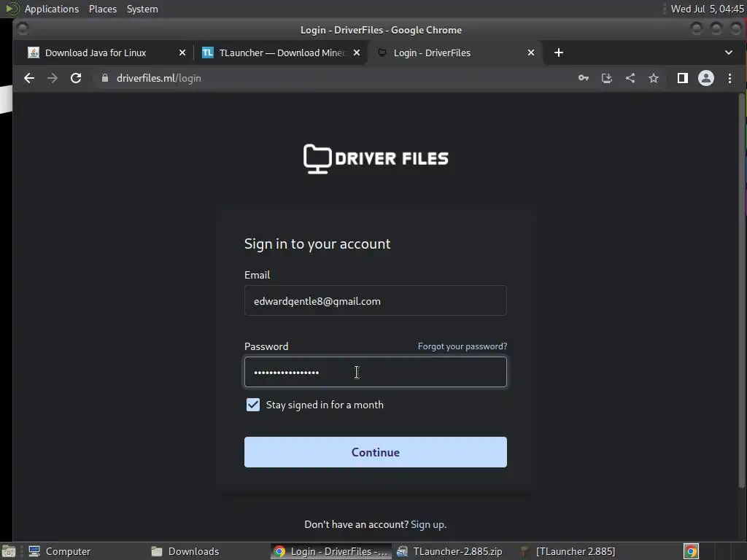The width and height of the screenshot is (747, 560).
Task: Close the Download Java for Linux tab
Action: [x=182, y=52]
